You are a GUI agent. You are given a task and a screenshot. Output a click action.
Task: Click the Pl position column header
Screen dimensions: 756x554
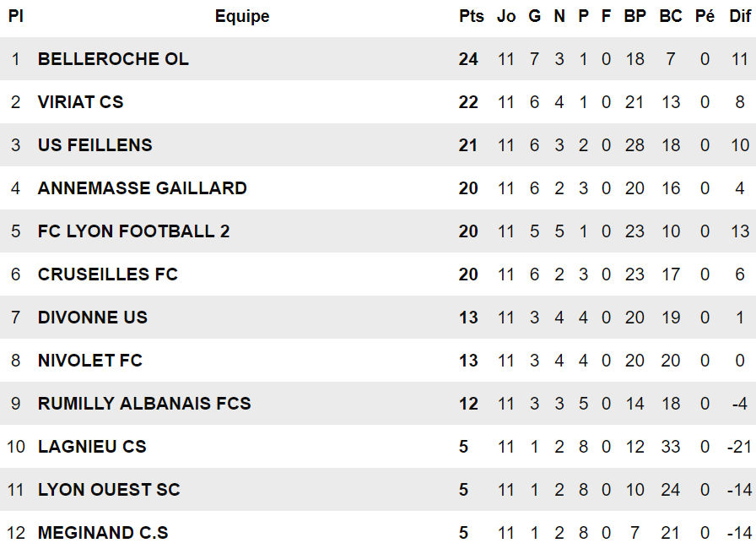point(15,16)
